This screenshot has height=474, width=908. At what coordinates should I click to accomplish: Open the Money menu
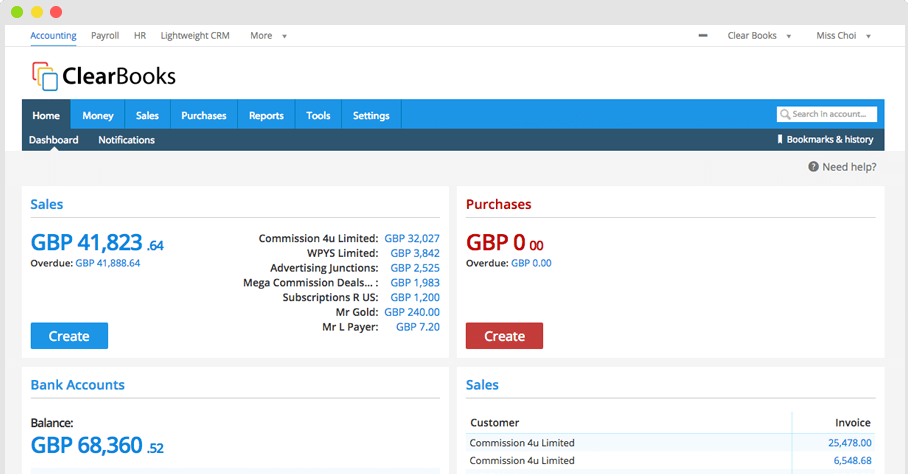(98, 115)
